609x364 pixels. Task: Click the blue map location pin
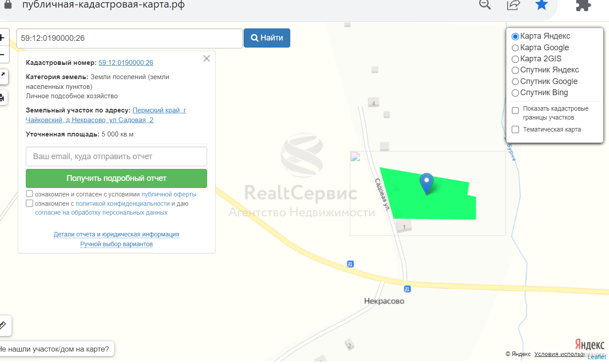pyautogui.click(x=427, y=183)
